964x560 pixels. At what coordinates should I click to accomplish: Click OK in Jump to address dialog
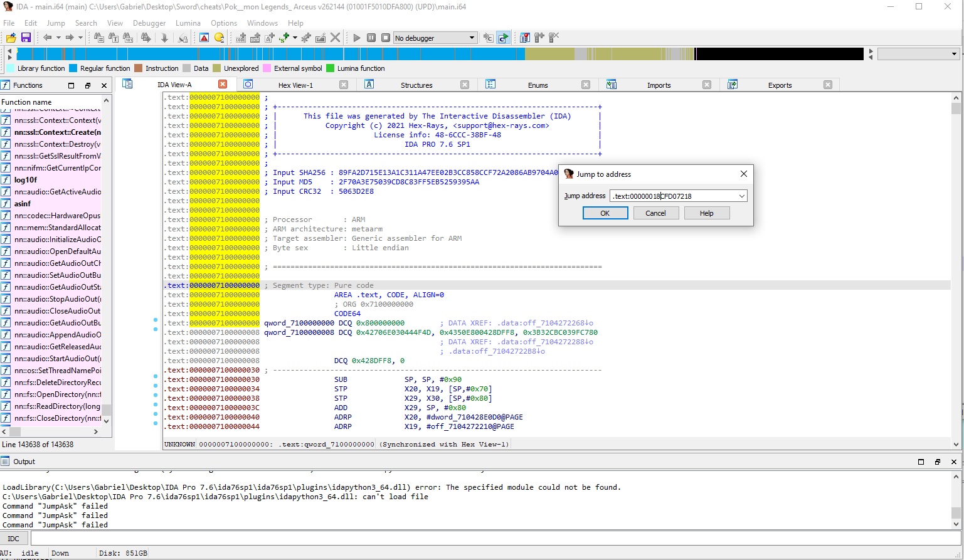605,213
